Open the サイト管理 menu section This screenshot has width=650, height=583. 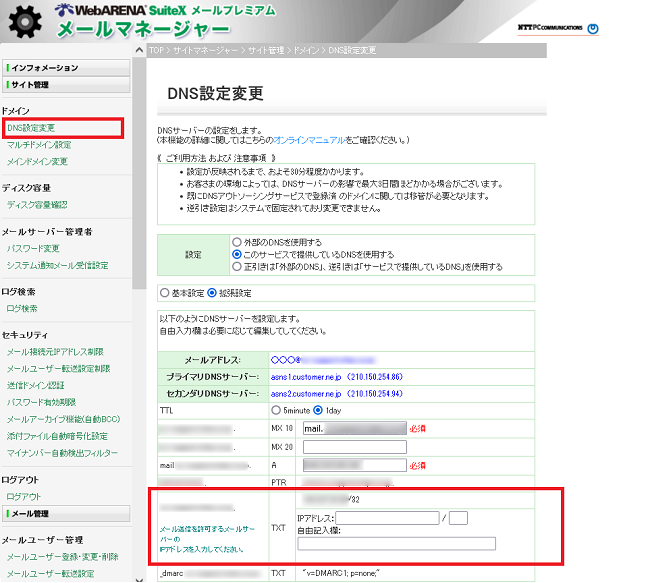tap(66, 85)
